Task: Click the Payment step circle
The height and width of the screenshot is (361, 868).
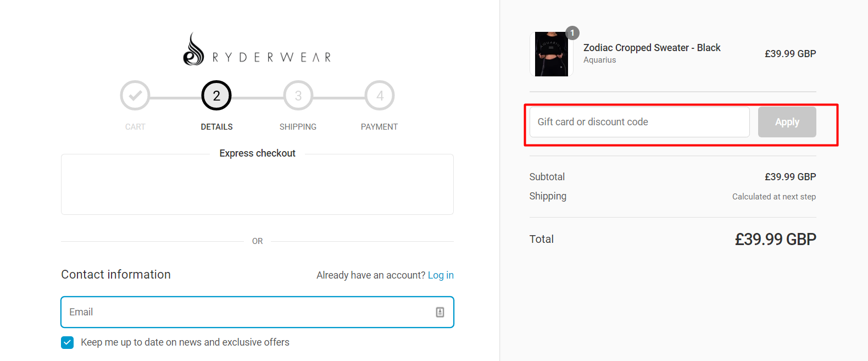Action: click(x=379, y=95)
